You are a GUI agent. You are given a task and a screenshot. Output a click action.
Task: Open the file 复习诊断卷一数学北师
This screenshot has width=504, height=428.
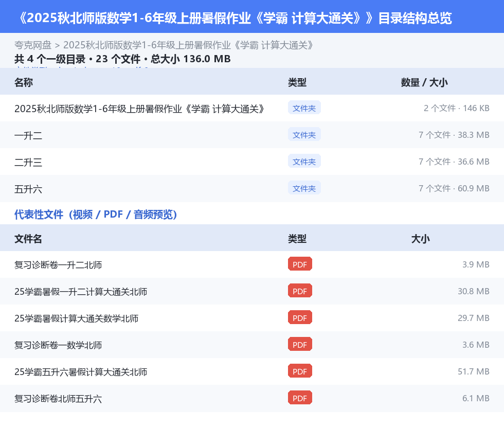click(x=58, y=345)
